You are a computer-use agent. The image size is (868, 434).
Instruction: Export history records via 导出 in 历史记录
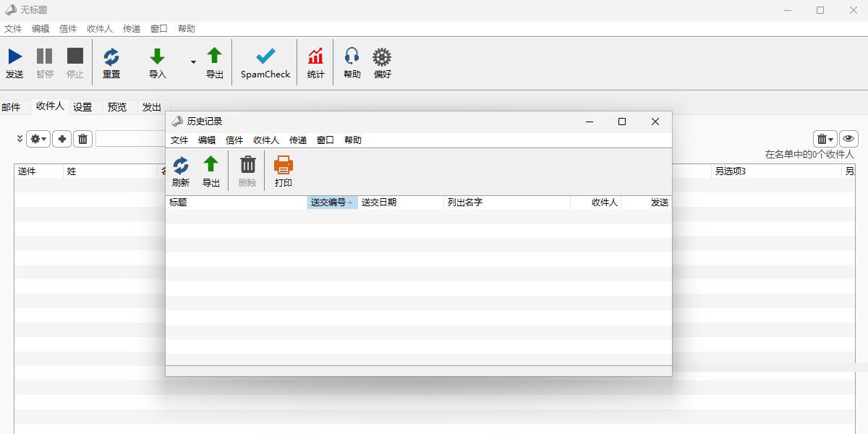coord(211,170)
